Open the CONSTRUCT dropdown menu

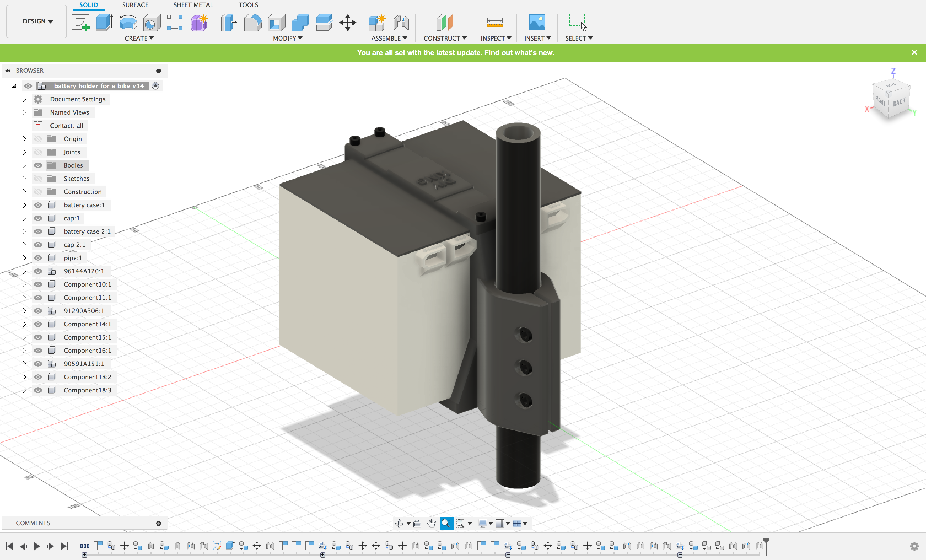coord(445,38)
